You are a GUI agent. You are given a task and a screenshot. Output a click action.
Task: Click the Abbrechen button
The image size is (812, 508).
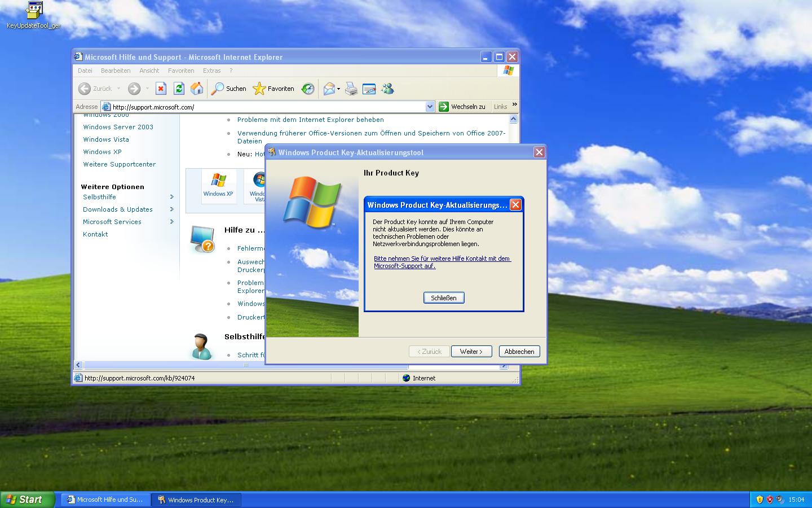[519, 352]
